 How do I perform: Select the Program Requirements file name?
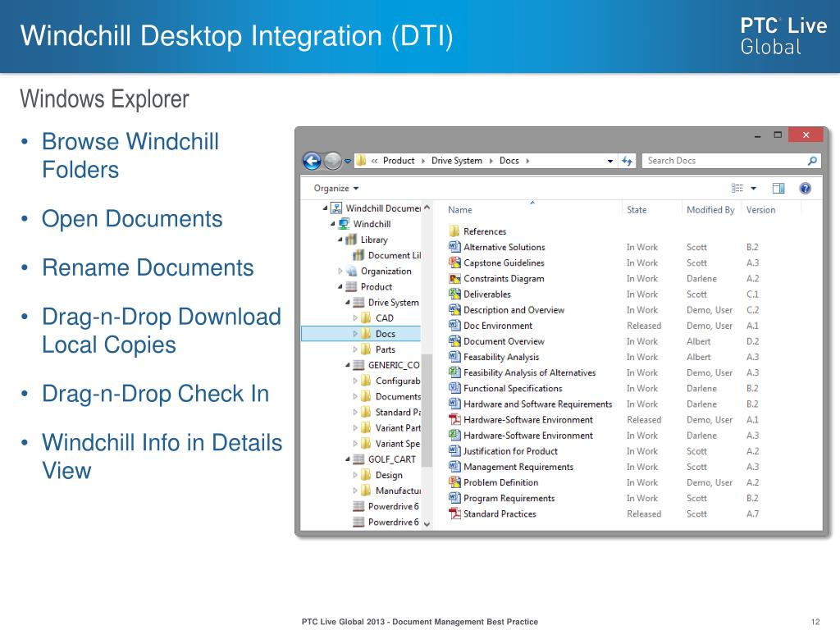click(509, 498)
